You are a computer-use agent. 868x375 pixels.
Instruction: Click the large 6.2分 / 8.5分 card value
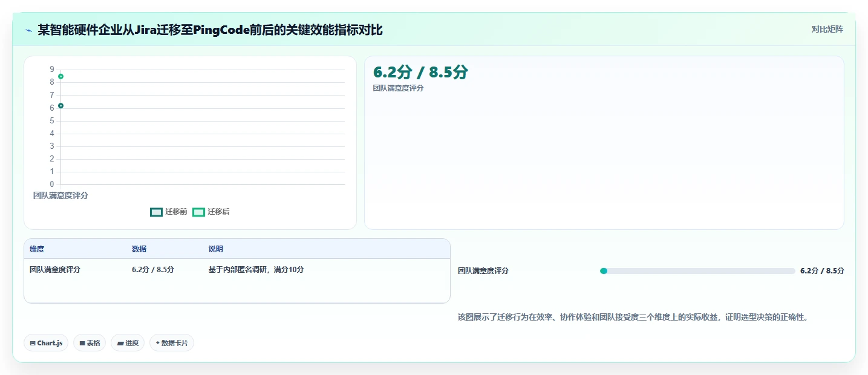click(x=420, y=72)
